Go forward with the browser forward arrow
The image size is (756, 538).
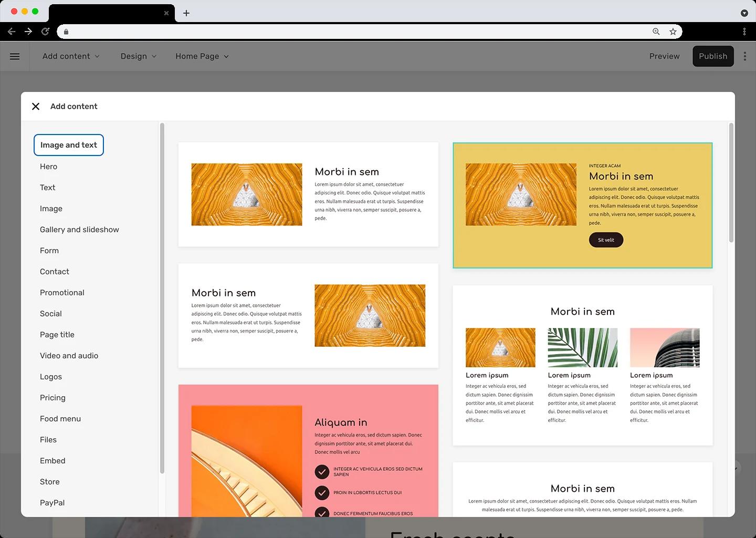click(28, 32)
